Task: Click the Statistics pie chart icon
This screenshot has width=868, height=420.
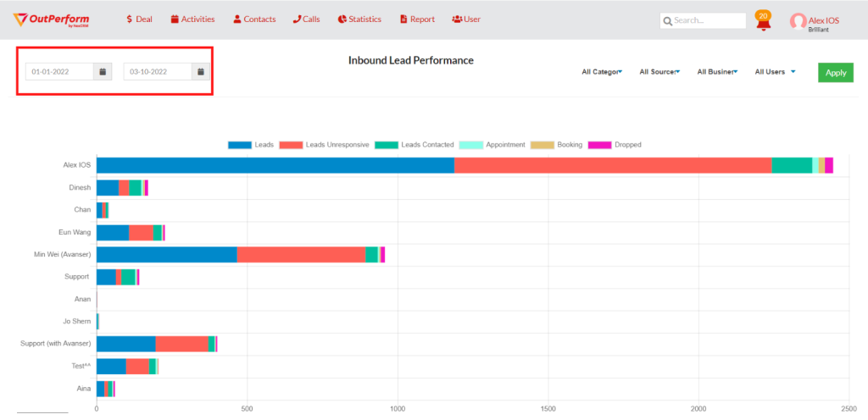Action: click(342, 19)
